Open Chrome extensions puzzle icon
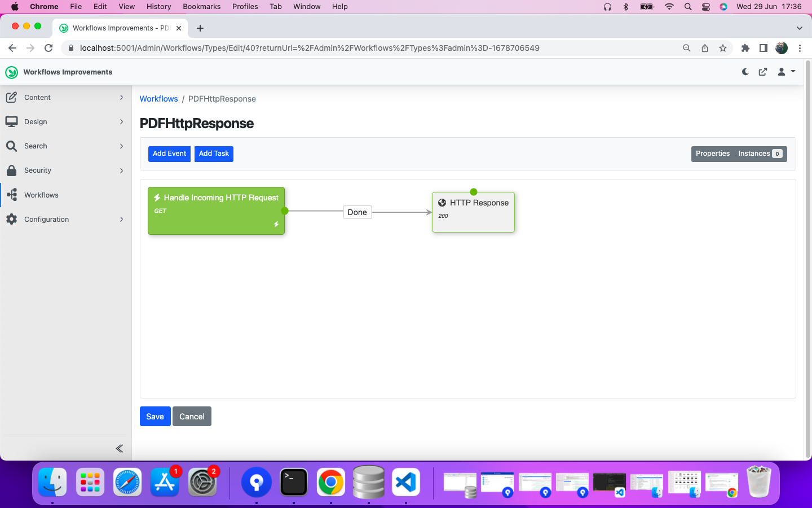Image resolution: width=812 pixels, height=508 pixels. pyautogui.click(x=745, y=48)
